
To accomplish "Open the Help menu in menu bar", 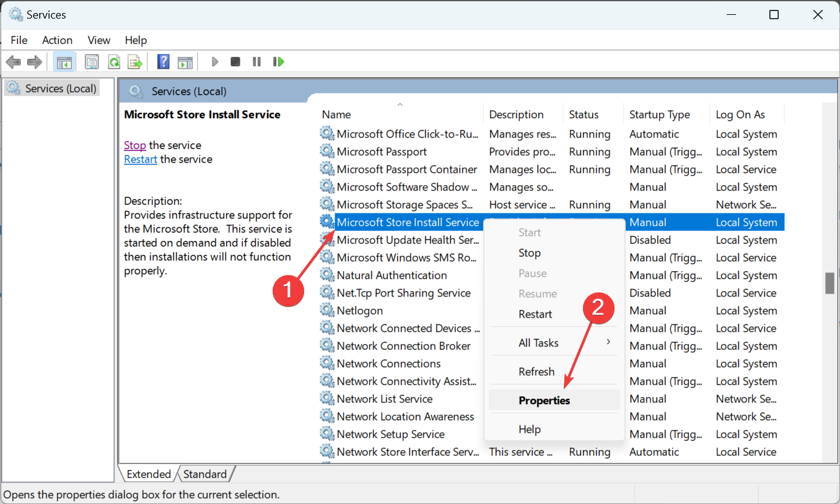I will click(136, 40).
